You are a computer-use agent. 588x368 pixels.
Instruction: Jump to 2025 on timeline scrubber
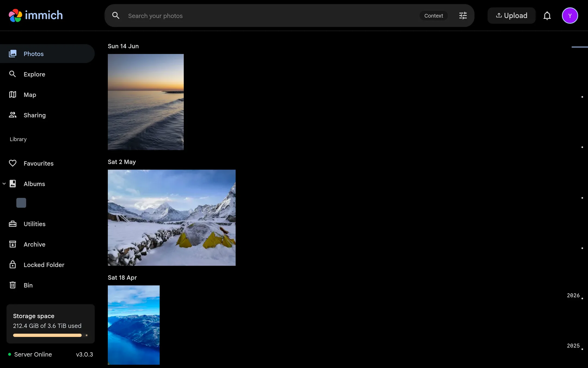(573, 346)
